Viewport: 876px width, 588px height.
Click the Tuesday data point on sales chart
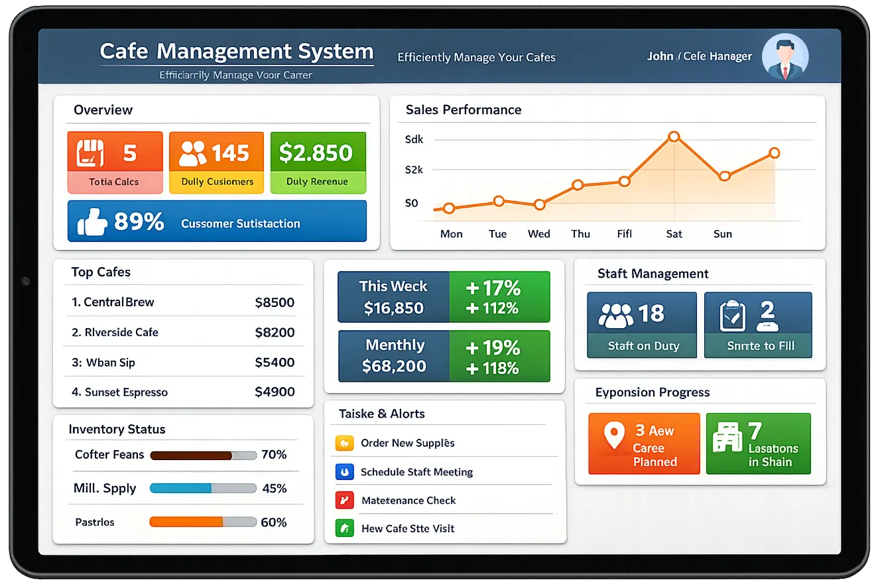[x=499, y=201]
